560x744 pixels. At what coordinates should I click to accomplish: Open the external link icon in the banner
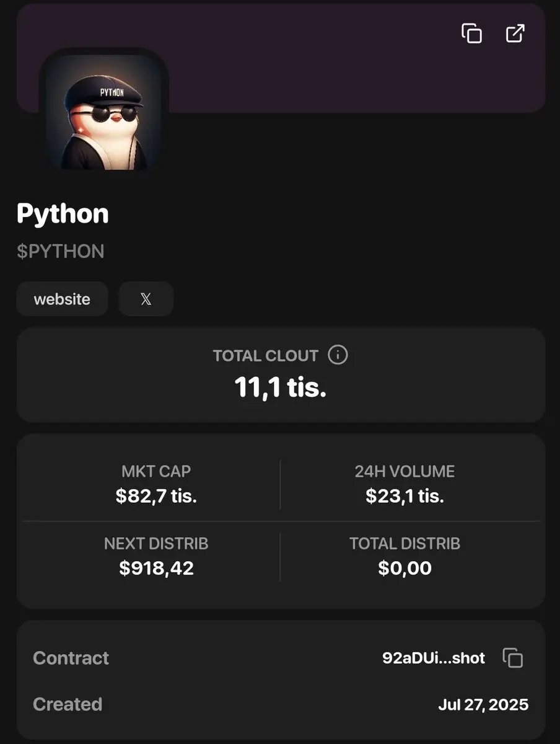(515, 33)
